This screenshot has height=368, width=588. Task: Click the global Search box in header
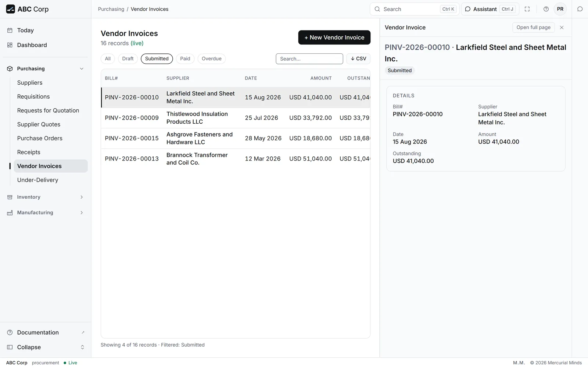(x=415, y=9)
